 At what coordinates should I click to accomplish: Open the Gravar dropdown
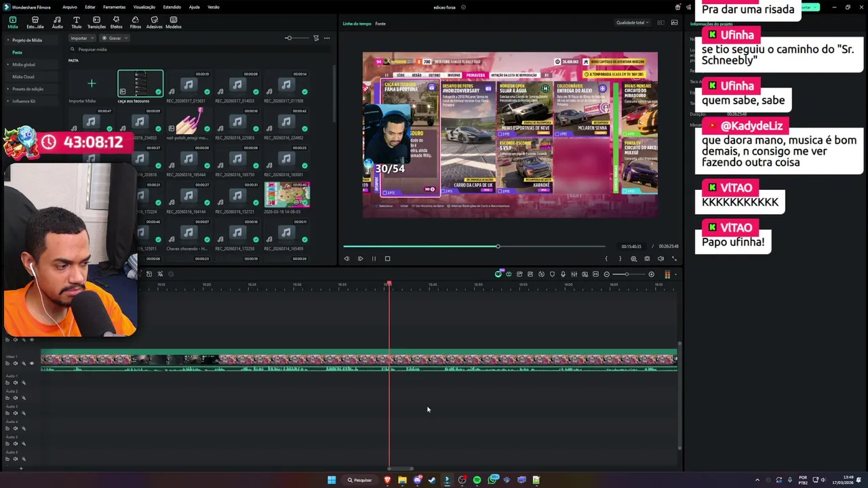(115, 38)
